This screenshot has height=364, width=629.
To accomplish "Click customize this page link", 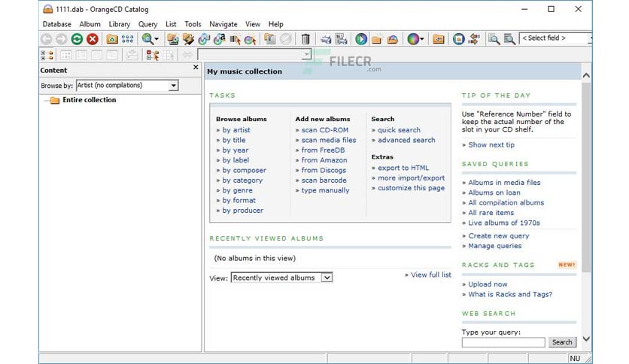I will coord(411,187).
